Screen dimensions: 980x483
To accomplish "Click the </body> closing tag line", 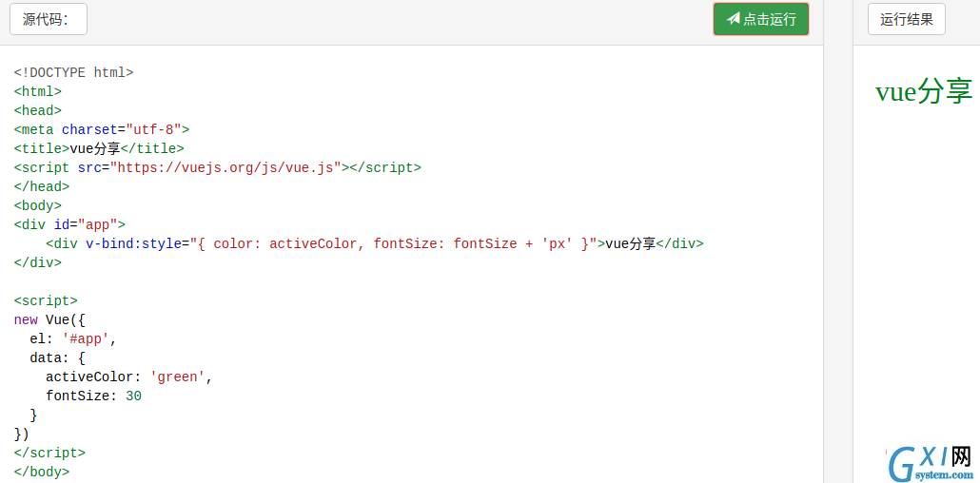I will coord(42,473).
